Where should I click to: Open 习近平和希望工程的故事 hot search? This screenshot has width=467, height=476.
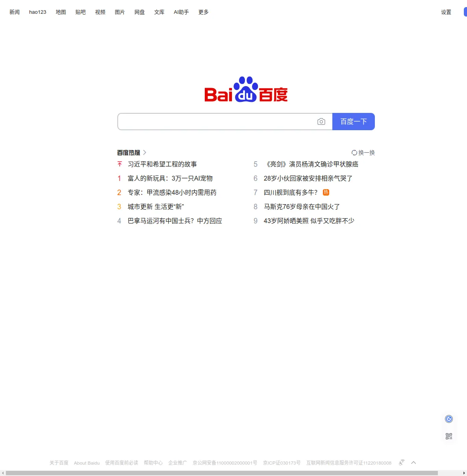tap(162, 164)
